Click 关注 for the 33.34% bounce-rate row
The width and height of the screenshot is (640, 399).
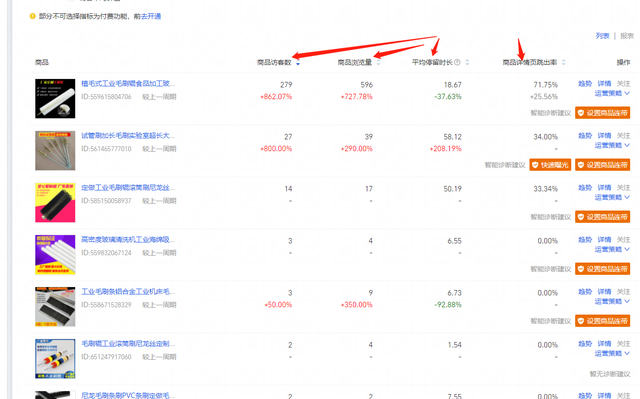coord(623,188)
